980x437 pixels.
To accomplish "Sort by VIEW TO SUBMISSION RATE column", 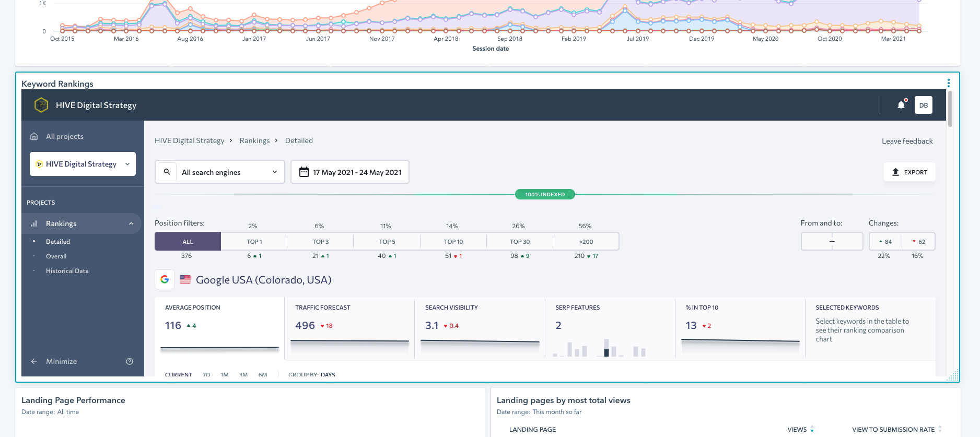I will click(x=896, y=430).
